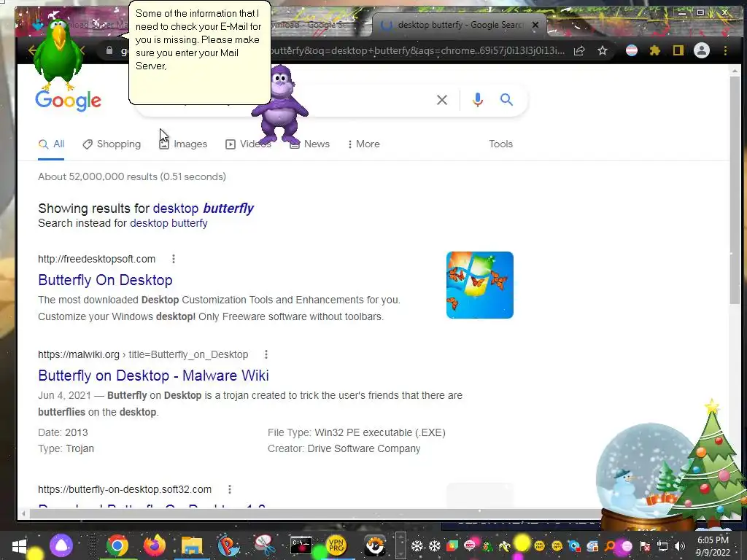Switch to the Images results tab
747x560 pixels.
point(183,144)
